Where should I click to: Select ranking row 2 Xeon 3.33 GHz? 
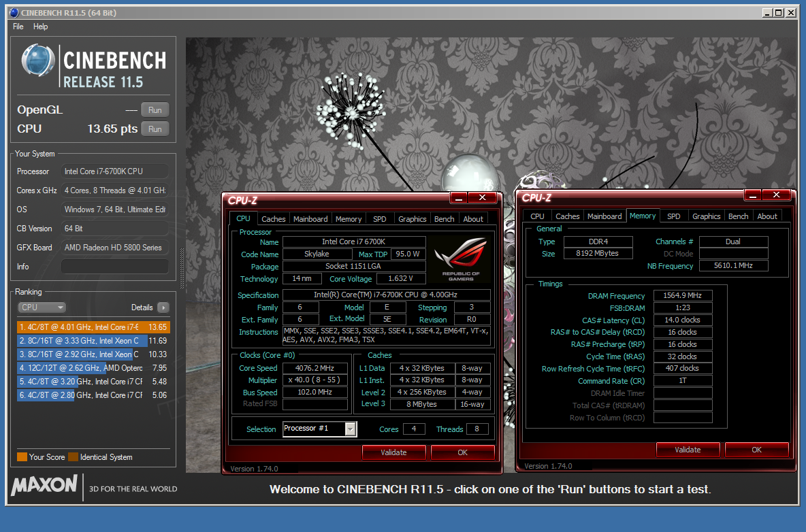click(93, 340)
